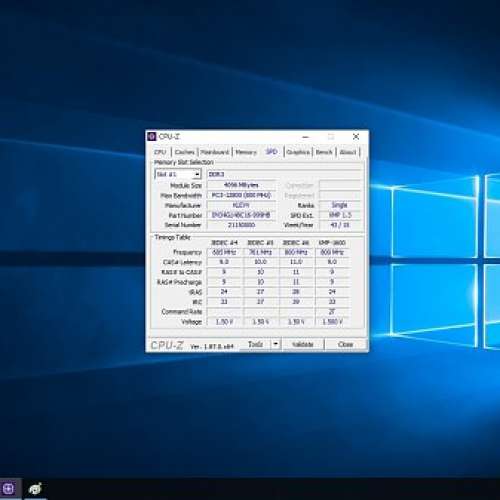Open the Memory tab
Screen dimensions: 500x500
point(246,152)
